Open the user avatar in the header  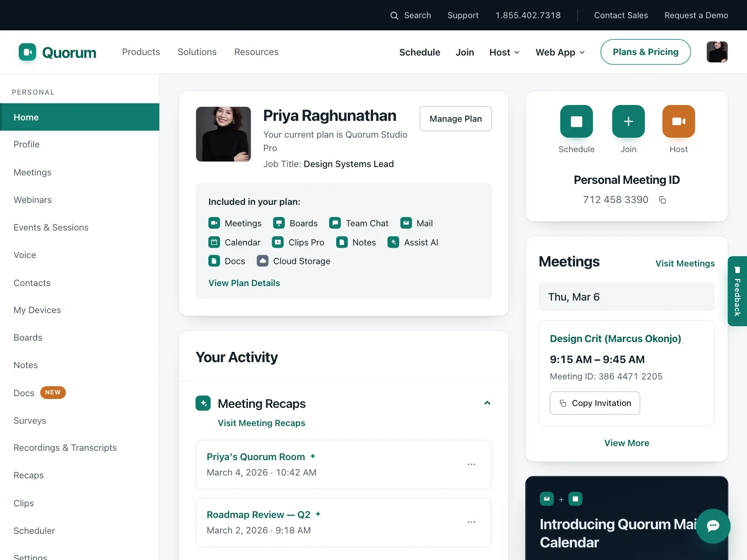coord(717,52)
